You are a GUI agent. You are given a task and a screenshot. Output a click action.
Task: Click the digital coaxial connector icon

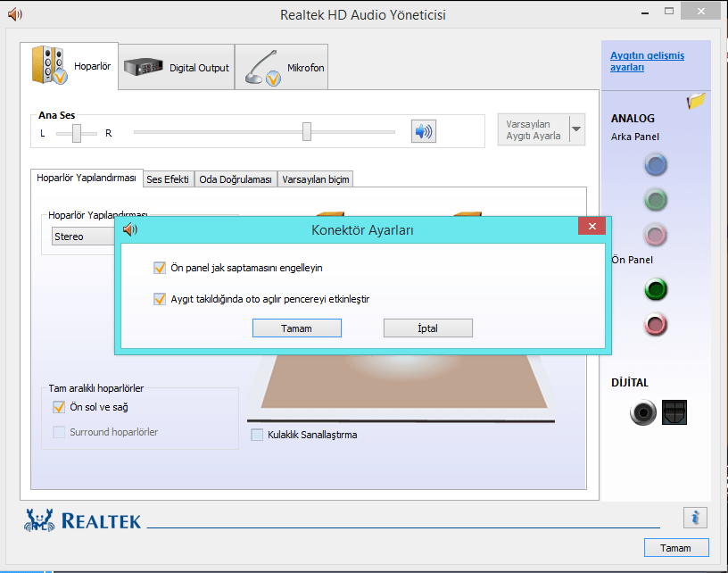coord(643,412)
